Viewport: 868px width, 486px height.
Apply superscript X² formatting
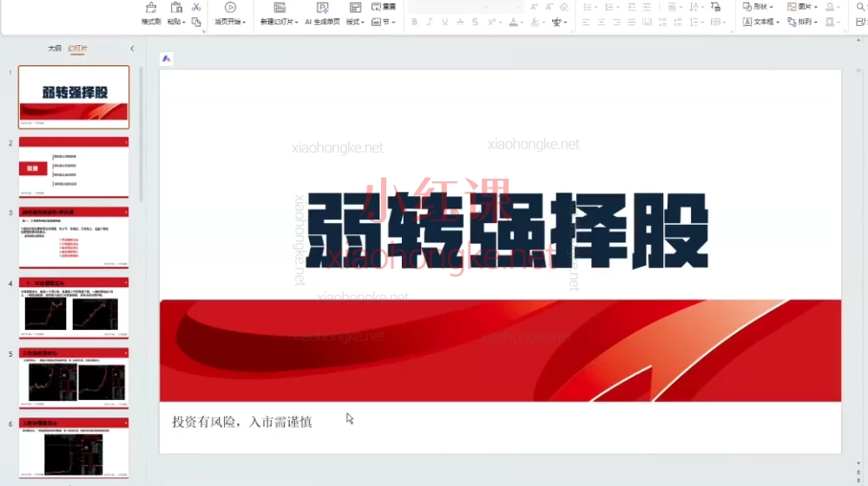491,23
